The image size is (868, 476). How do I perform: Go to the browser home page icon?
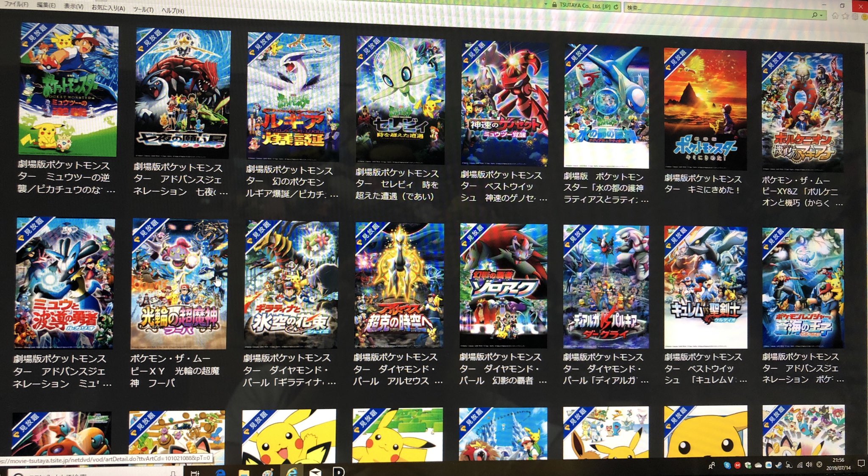click(835, 16)
